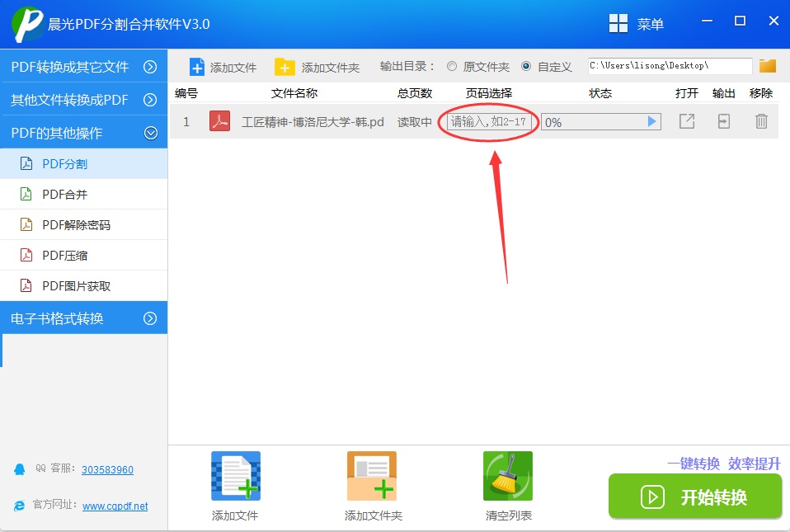Click top toolbar 添加文件 plus icon
Screen dimensions: 790x532
coord(196,67)
